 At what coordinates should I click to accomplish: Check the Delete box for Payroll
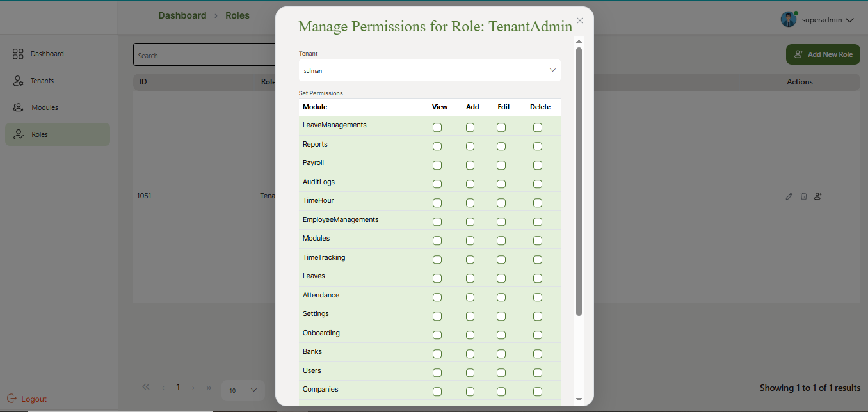click(x=538, y=166)
